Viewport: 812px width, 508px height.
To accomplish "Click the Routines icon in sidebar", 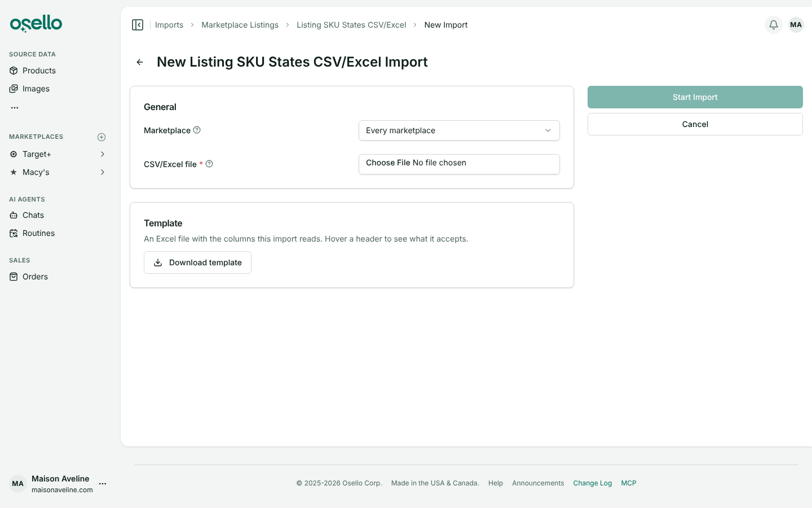I will click(14, 233).
